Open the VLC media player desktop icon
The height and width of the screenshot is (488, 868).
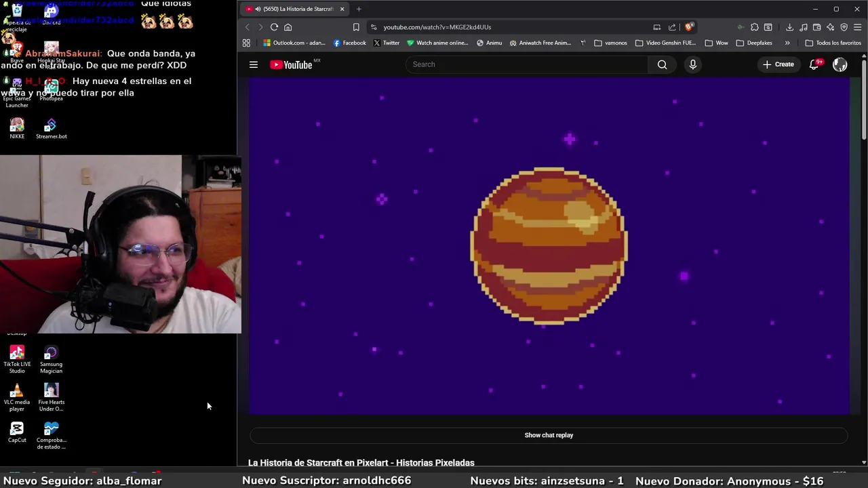click(17, 397)
